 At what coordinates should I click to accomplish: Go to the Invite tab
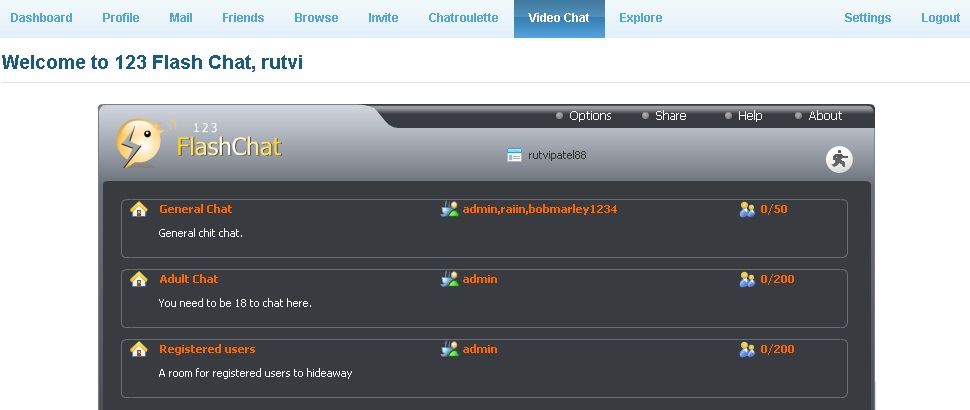coord(383,18)
